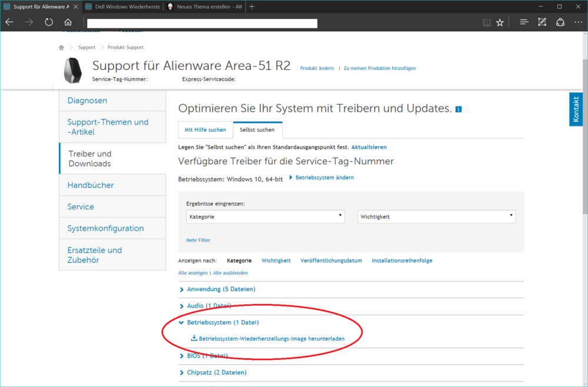Screen dimensions: 588x387
Task: Expand the Anwendung (5 Dateien) section
Action: [220, 289]
